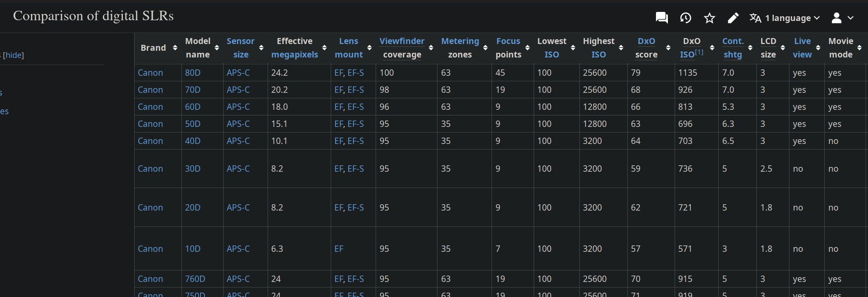Viewport: 868px width, 297px height.
Task: Sort table by Brand column arrows
Action: (175, 48)
